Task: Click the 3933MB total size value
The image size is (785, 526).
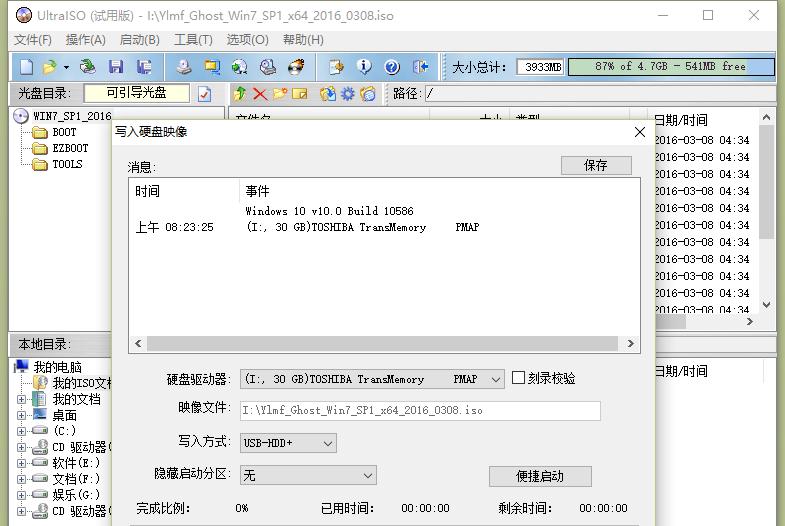Action: click(x=541, y=67)
